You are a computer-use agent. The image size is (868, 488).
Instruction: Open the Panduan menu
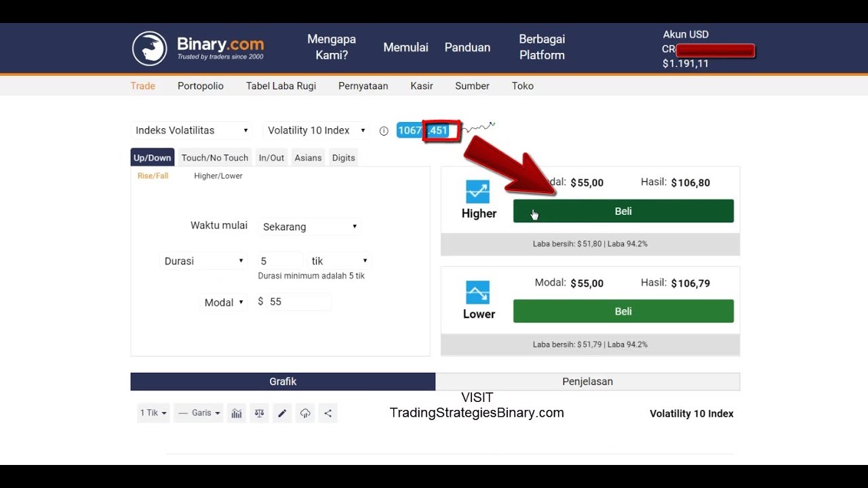click(x=467, y=47)
